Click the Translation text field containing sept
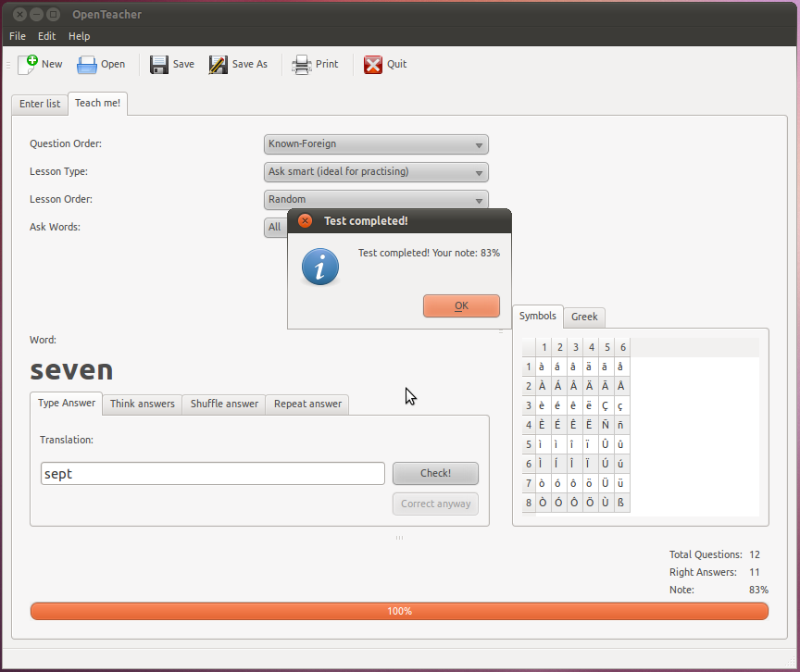This screenshot has height=672, width=800. coord(212,473)
